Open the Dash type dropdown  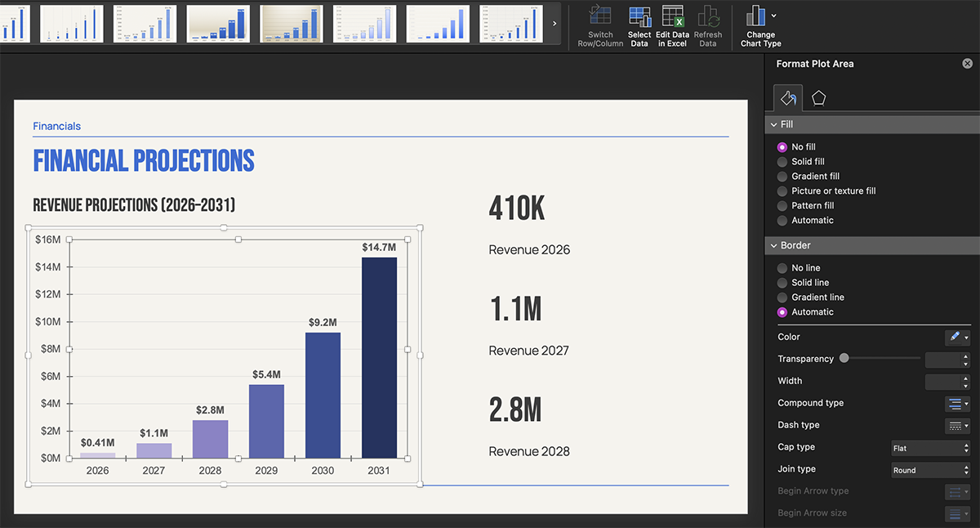pyautogui.click(x=957, y=426)
